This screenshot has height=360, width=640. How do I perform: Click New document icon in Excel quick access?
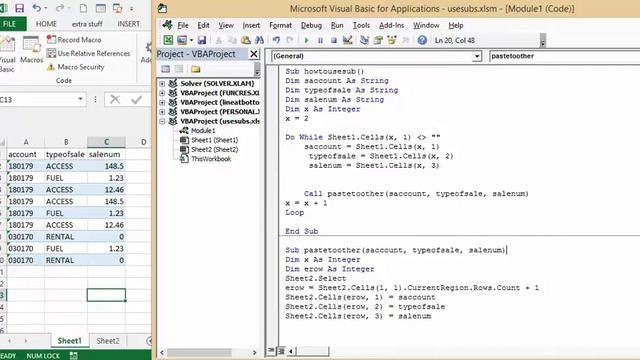(x=83, y=8)
